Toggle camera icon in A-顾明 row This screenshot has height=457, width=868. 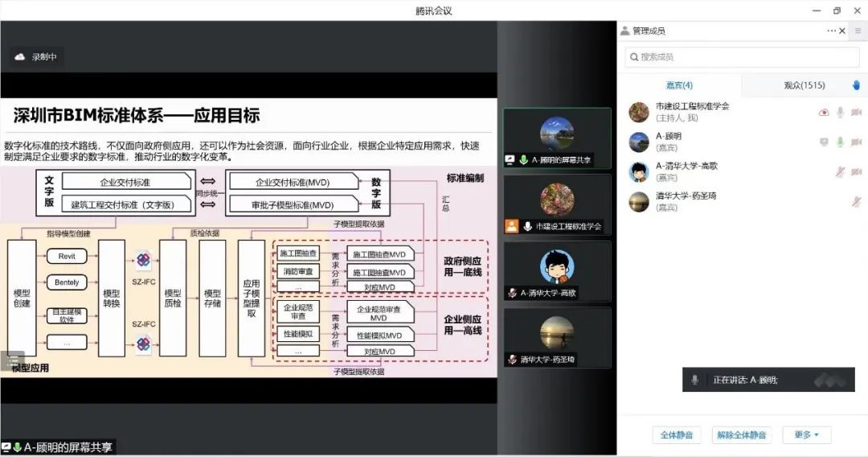pyautogui.click(x=857, y=142)
